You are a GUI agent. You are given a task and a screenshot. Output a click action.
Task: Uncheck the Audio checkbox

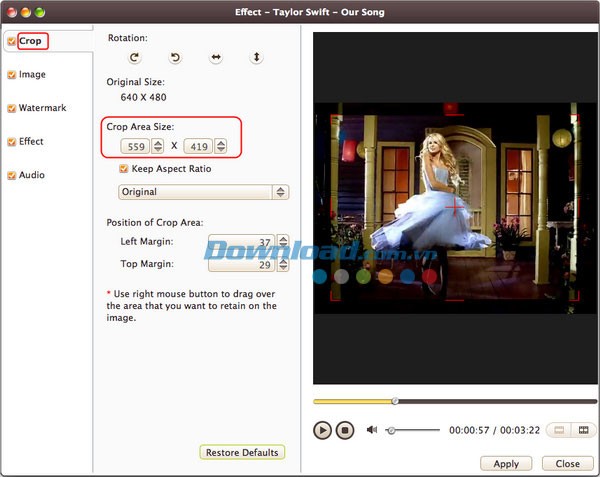pyautogui.click(x=11, y=176)
